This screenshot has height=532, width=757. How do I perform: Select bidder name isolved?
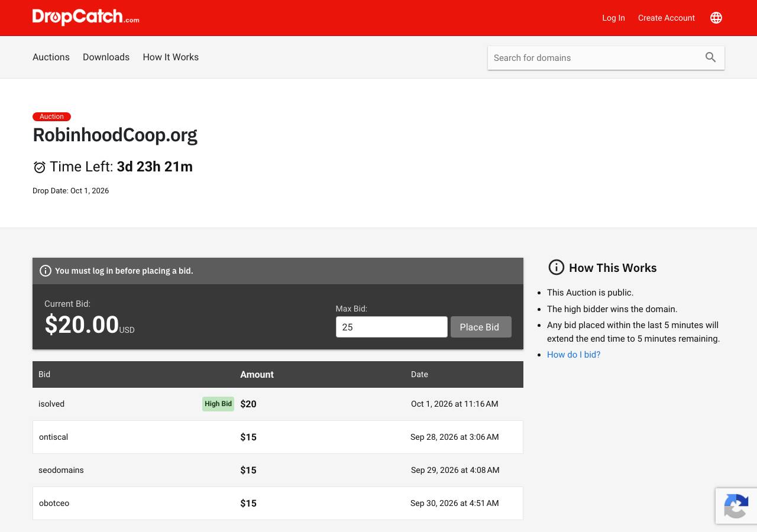[51, 404]
